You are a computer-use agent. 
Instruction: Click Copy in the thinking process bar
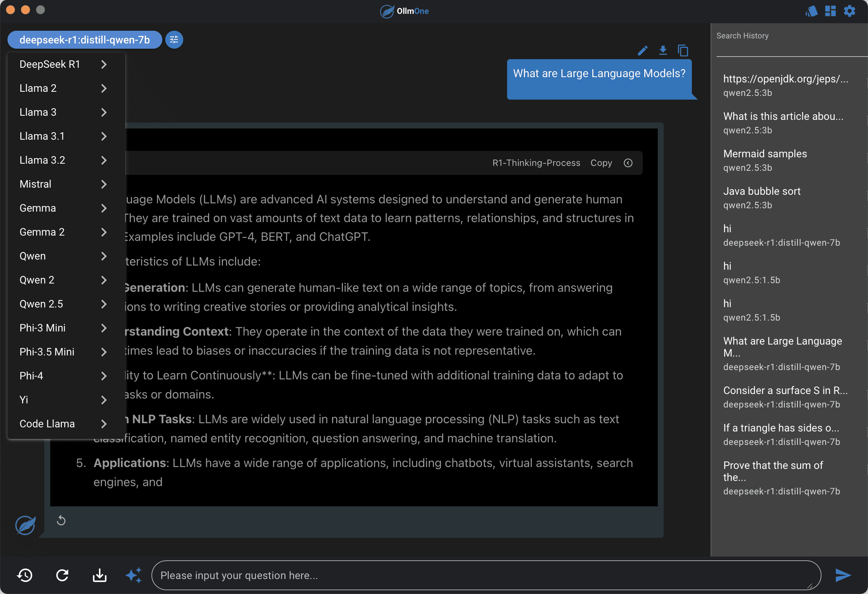601,163
